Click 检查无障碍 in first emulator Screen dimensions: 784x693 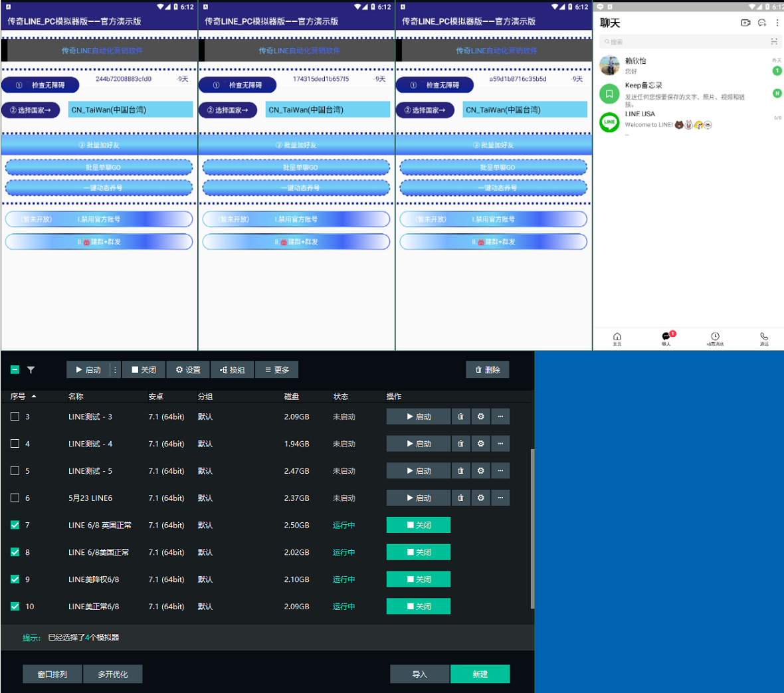[41, 85]
